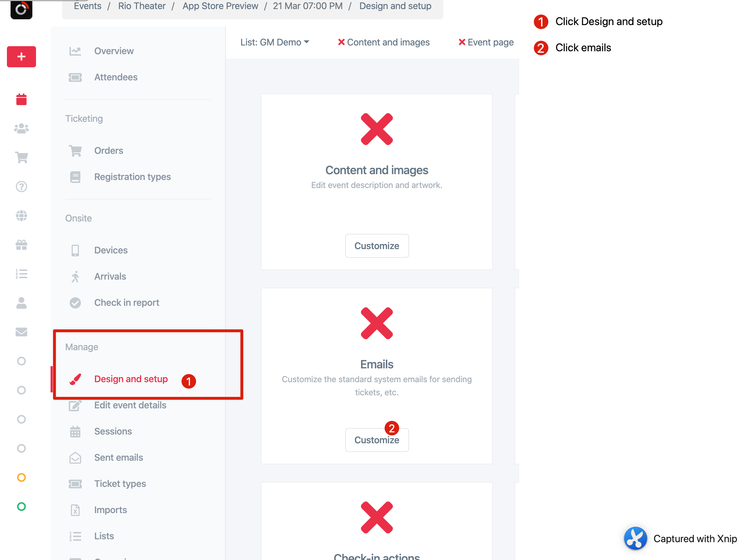The height and width of the screenshot is (560, 752).
Task: Toggle Design and setup menu item
Action: click(x=131, y=379)
